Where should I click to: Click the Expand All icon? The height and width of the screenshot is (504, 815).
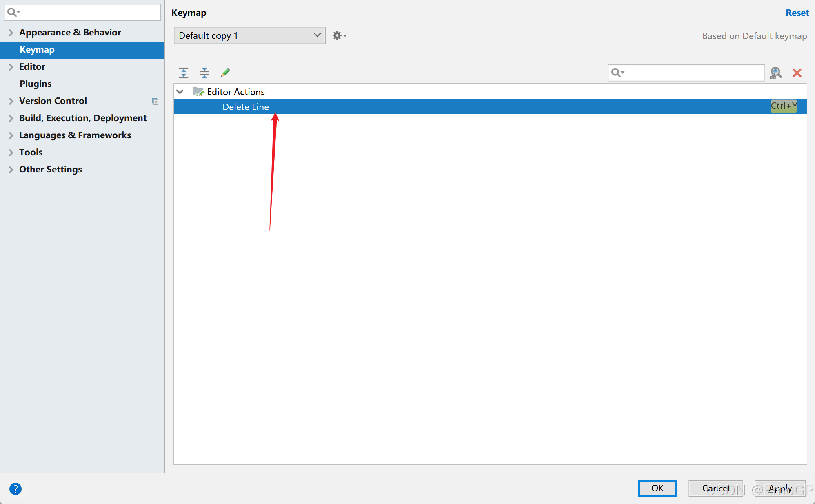click(x=184, y=73)
